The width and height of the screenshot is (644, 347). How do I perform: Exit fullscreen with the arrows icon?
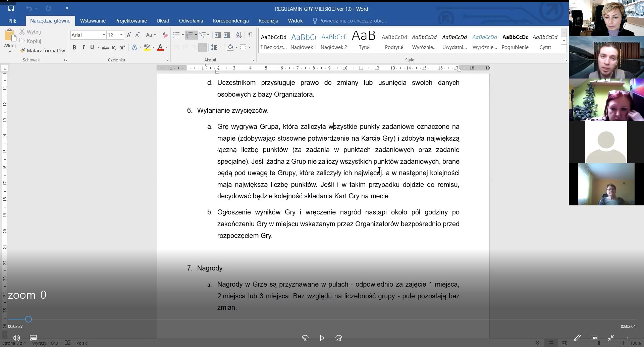click(x=611, y=338)
